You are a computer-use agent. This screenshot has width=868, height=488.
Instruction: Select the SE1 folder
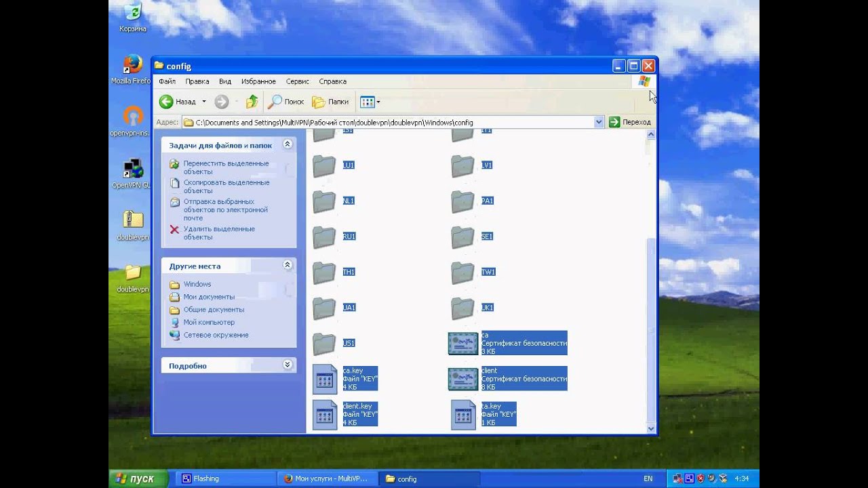coord(472,237)
